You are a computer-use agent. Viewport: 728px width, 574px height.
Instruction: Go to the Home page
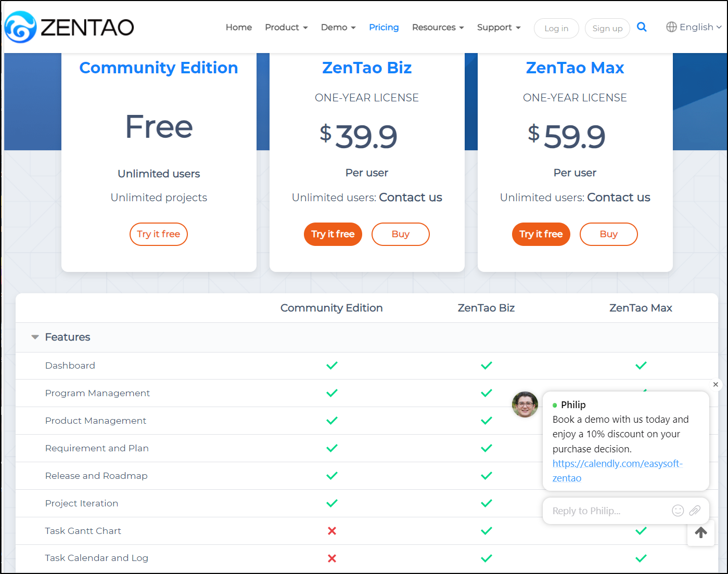pos(239,27)
